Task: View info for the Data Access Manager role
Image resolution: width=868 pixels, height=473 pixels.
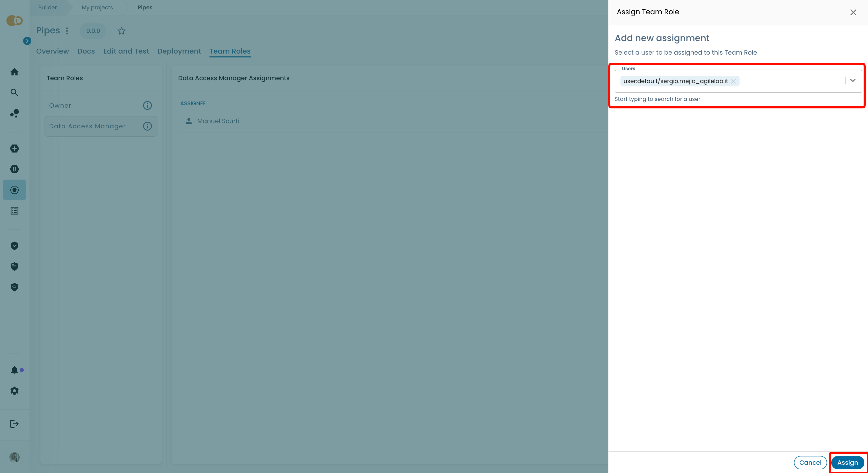Action: point(147,126)
